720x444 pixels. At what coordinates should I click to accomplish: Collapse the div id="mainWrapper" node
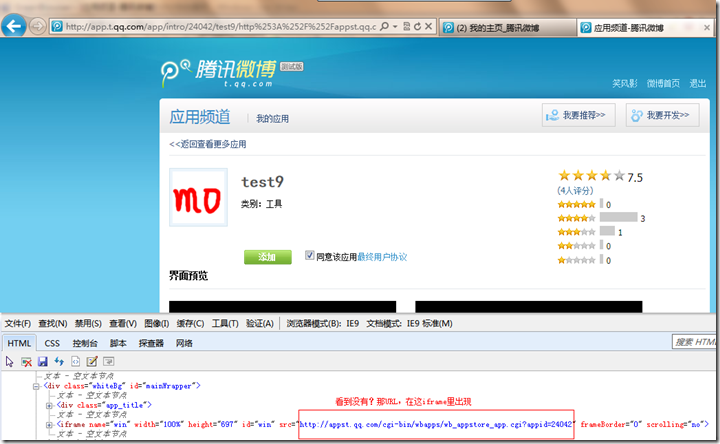pyautogui.click(x=36, y=387)
